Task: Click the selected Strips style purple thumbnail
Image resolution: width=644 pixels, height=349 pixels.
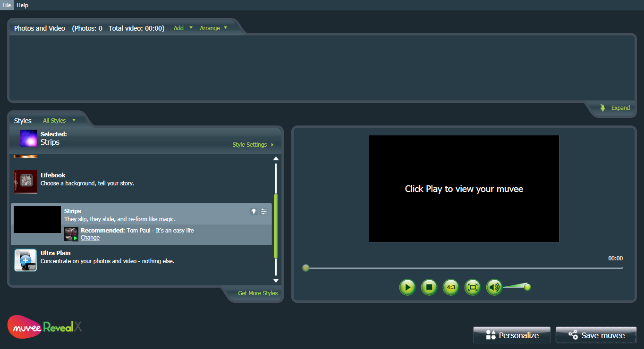Action: point(29,138)
